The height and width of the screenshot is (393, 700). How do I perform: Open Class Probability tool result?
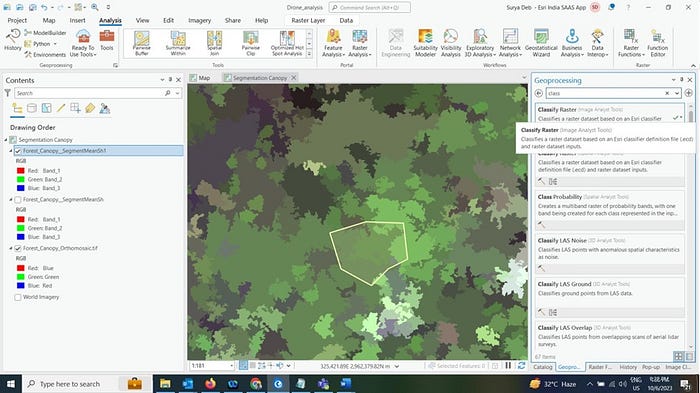(609, 210)
